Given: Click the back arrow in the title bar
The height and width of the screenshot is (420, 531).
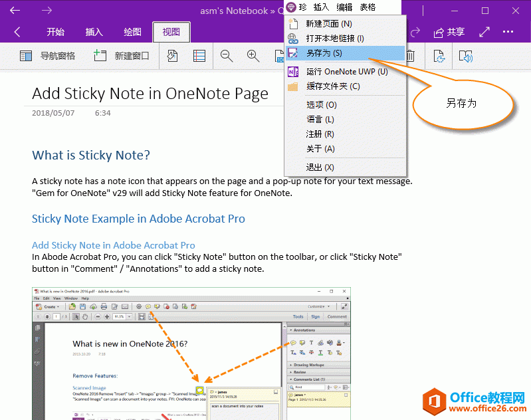Looking at the screenshot, I should (15, 11).
